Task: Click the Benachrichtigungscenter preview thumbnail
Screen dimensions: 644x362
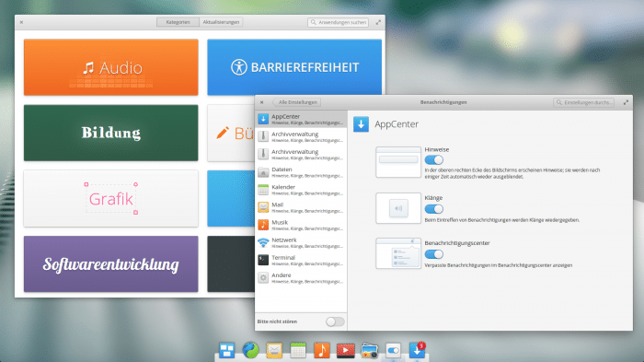Action: [x=398, y=253]
